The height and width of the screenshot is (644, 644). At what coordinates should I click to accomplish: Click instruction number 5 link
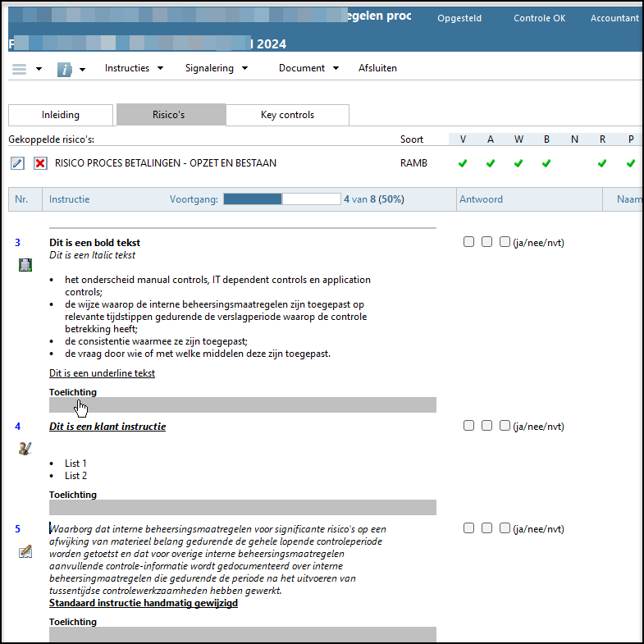[18, 529]
